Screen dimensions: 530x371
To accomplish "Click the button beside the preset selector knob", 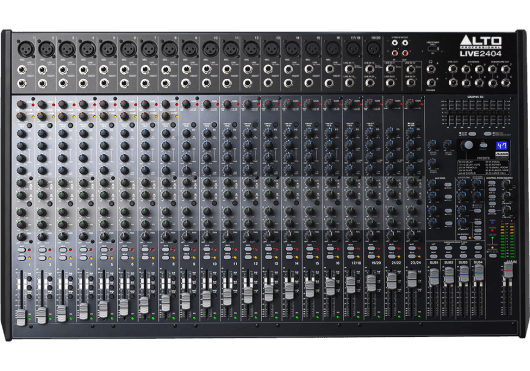I will [x=484, y=145].
